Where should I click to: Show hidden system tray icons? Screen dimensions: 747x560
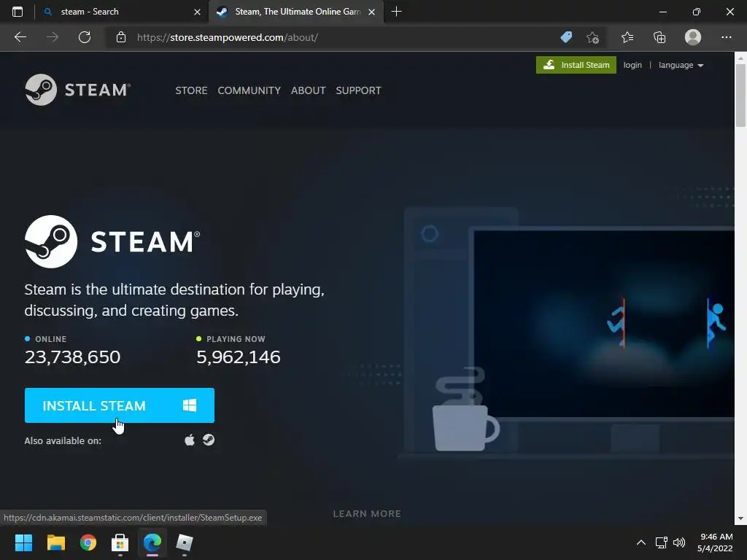(641, 542)
